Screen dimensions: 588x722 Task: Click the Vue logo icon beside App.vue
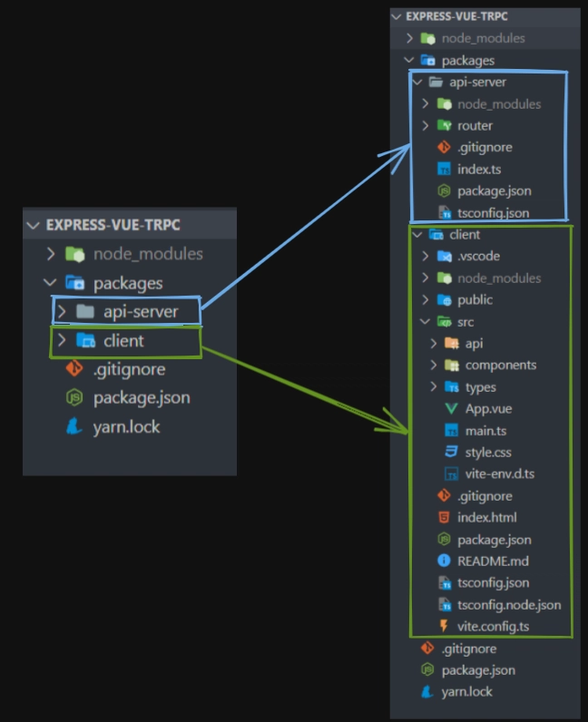tap(451, 409)
